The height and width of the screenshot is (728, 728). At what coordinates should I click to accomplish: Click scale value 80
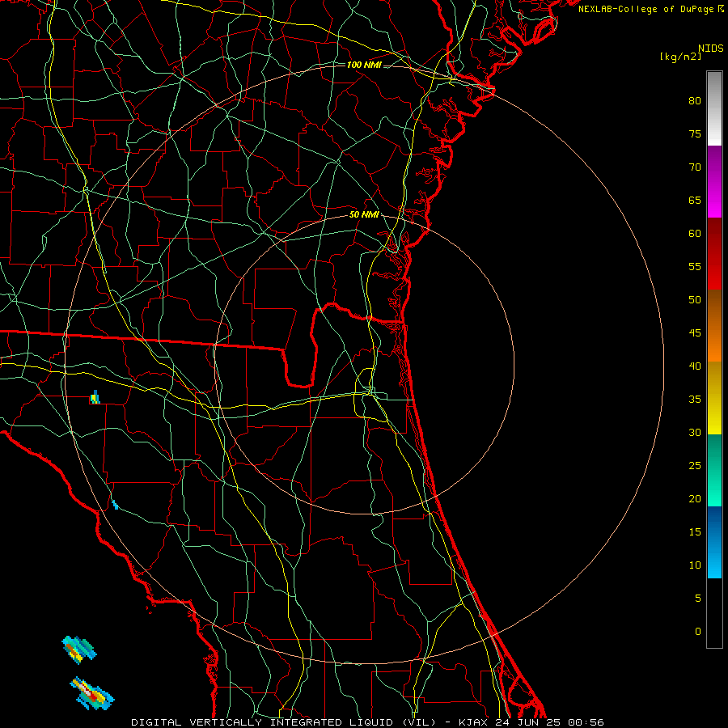pos(695,101)
